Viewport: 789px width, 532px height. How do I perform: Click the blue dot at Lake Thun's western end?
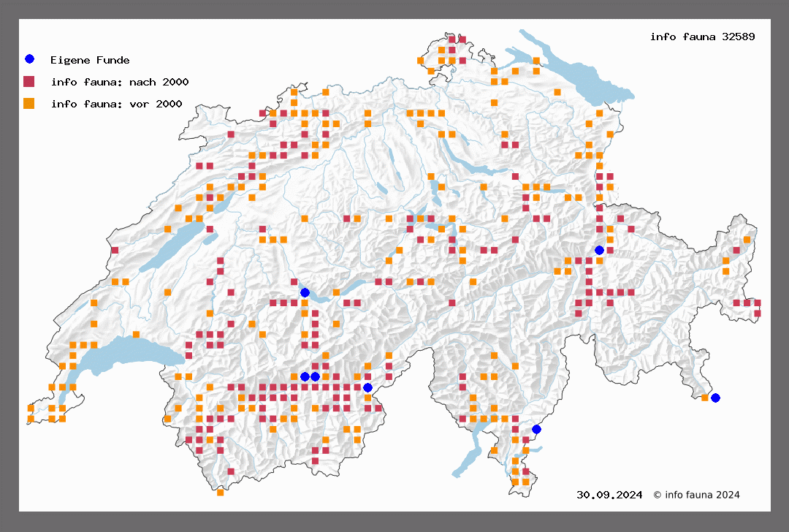(x=305, y=292)
